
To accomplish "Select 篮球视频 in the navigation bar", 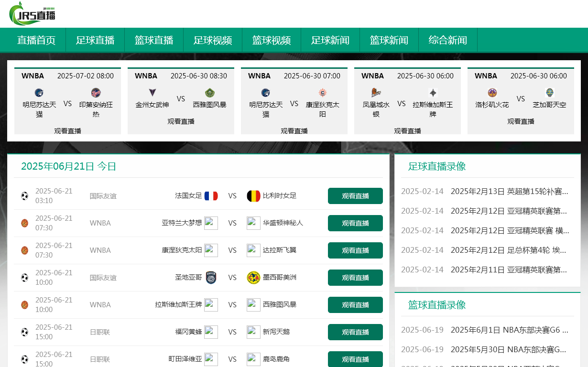I will coord(272,40).
